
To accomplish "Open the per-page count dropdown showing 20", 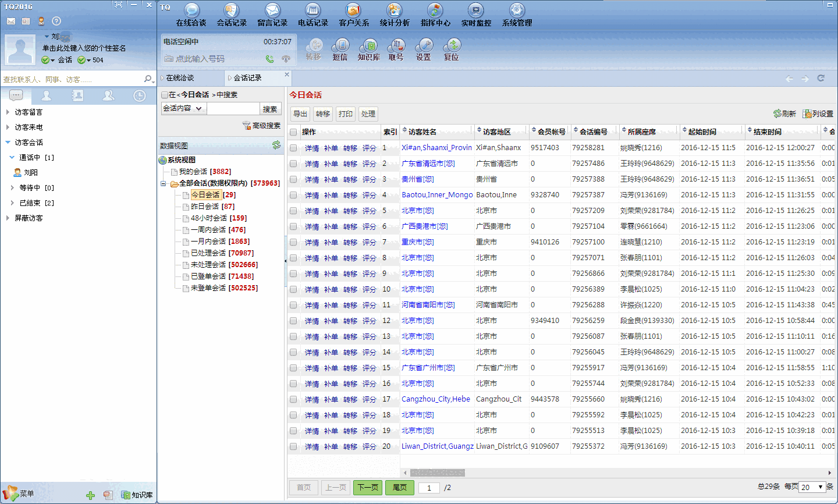I will pos(812,487).
